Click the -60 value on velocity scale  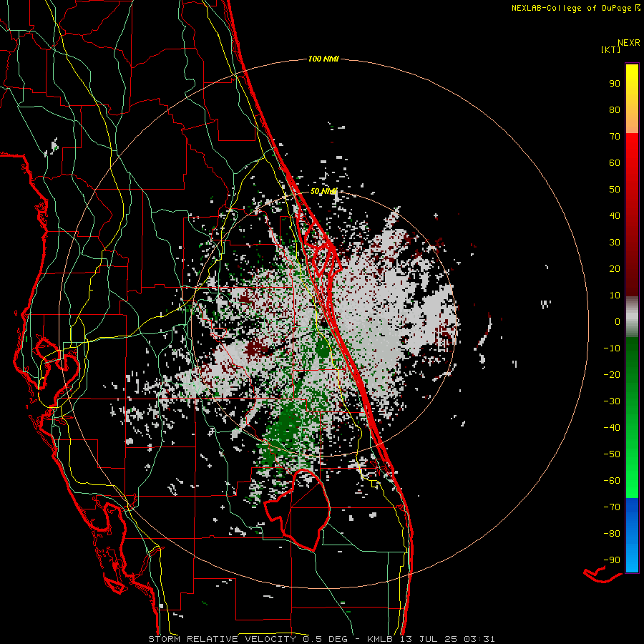(x=612, y=481)
